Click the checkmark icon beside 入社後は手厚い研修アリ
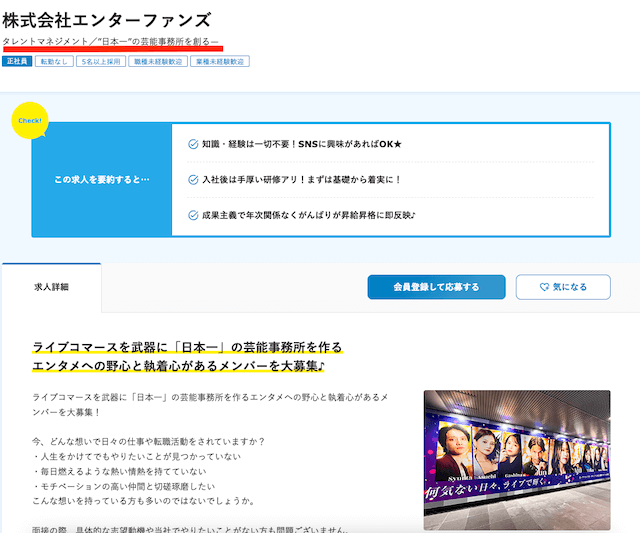The width and height of the screenshot is (640, 533). point(193,180)
